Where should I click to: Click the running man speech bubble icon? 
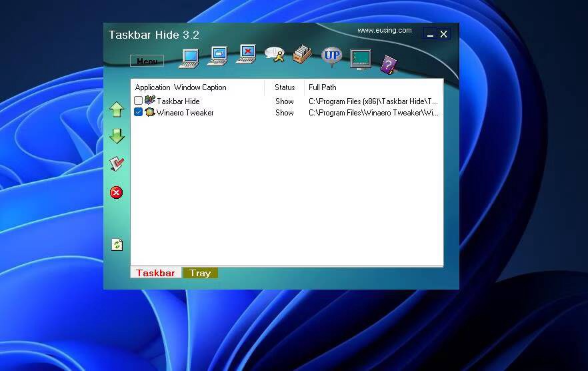click(275, 55)
